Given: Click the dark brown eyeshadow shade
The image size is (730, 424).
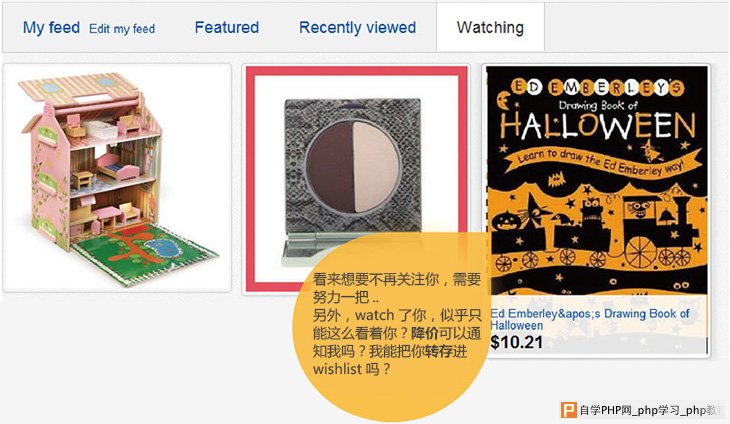Looking at the screenshot, I should tap(331, 166).
